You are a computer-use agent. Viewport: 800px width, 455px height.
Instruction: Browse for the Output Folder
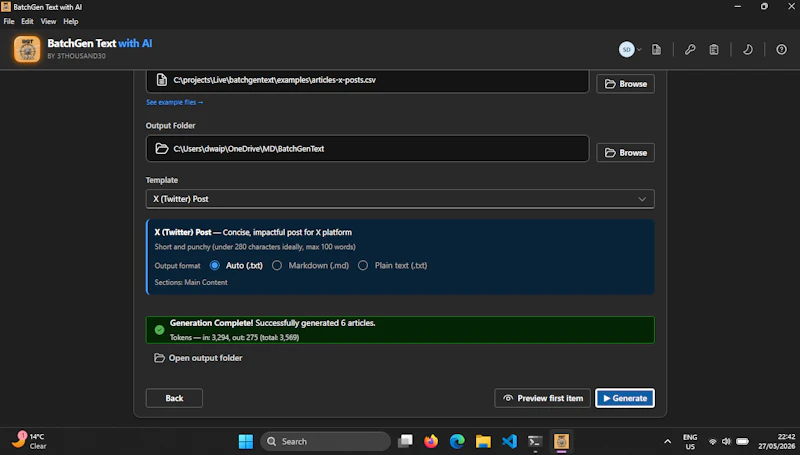coord(626,153)
